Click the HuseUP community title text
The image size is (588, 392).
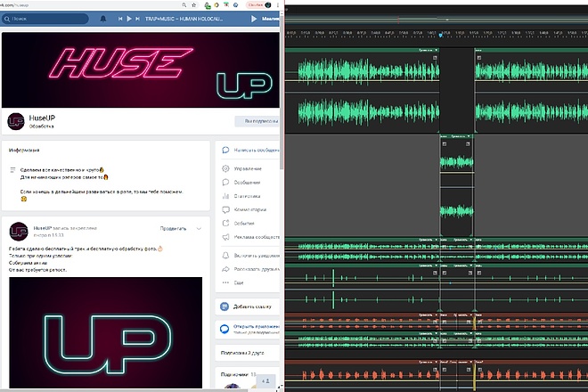[42, 118]
